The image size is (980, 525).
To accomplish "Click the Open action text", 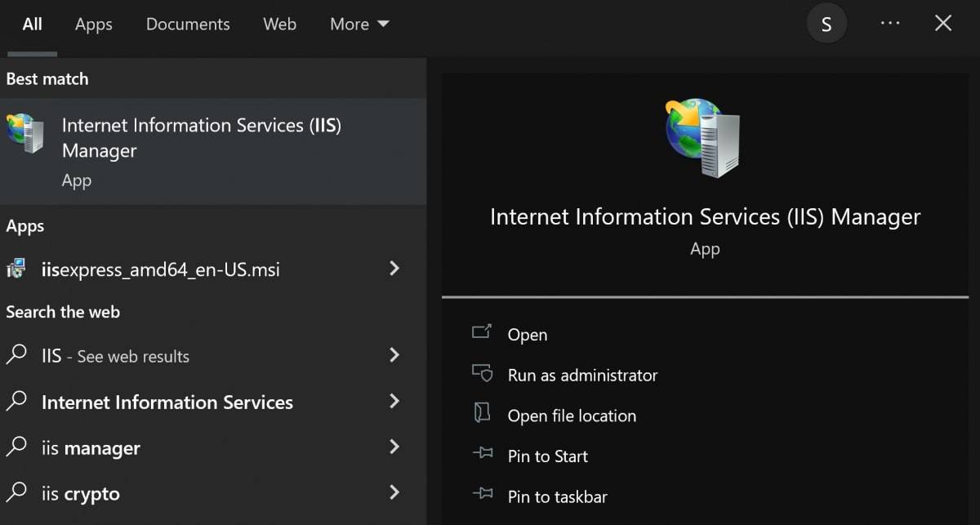I will 528,335.
